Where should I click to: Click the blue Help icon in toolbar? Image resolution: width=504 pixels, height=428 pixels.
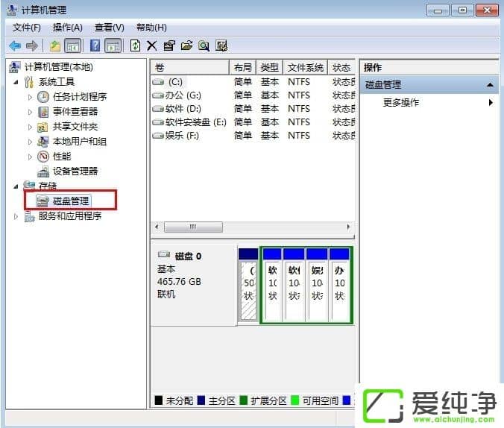coord(97,46)
